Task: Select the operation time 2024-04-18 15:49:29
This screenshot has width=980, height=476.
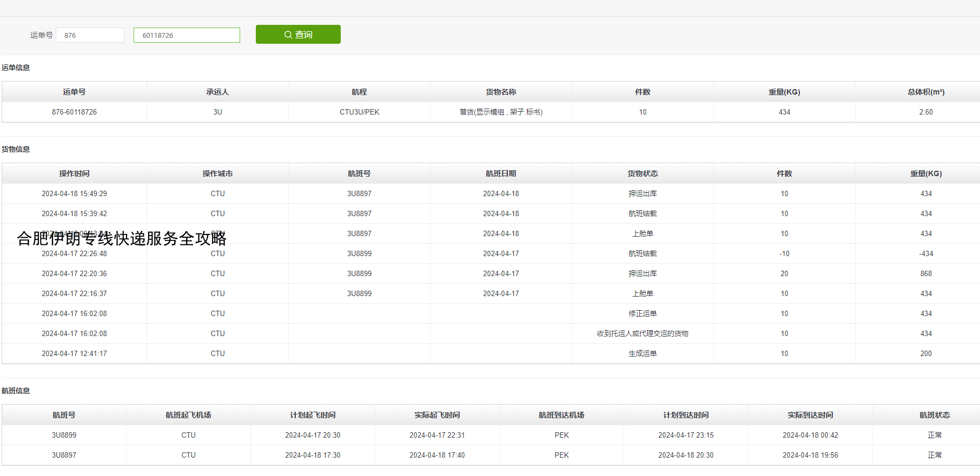Action: (x=74, y=193)
